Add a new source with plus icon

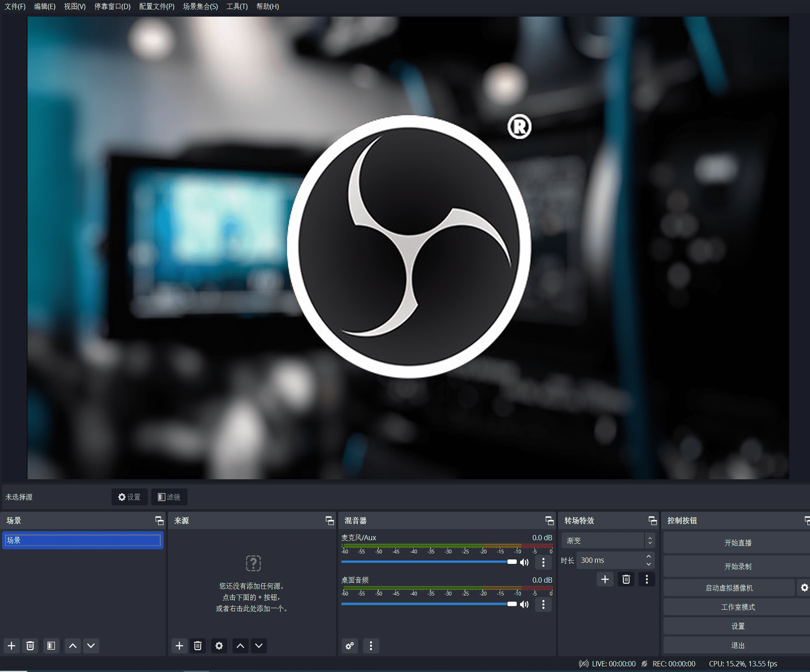(179, 645)
